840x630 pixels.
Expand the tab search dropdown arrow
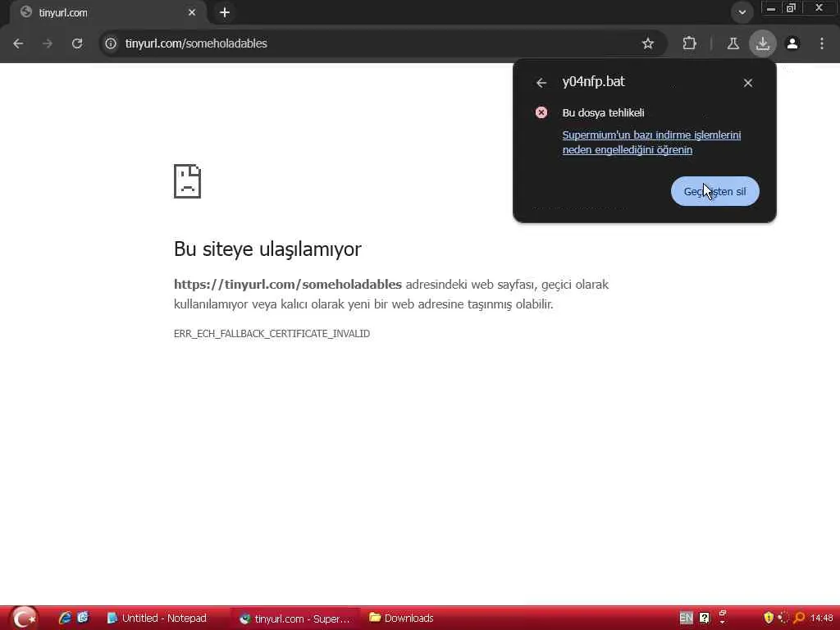742,12
